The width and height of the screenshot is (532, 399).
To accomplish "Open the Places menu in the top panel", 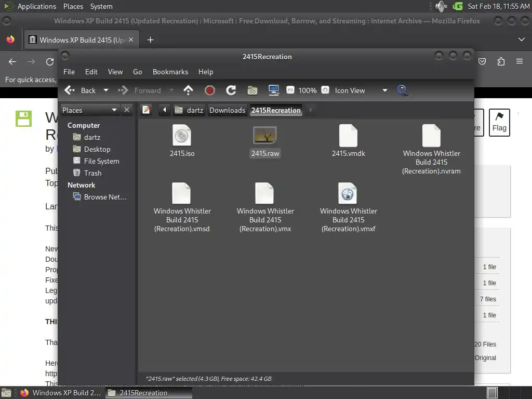I will (73, 6).
